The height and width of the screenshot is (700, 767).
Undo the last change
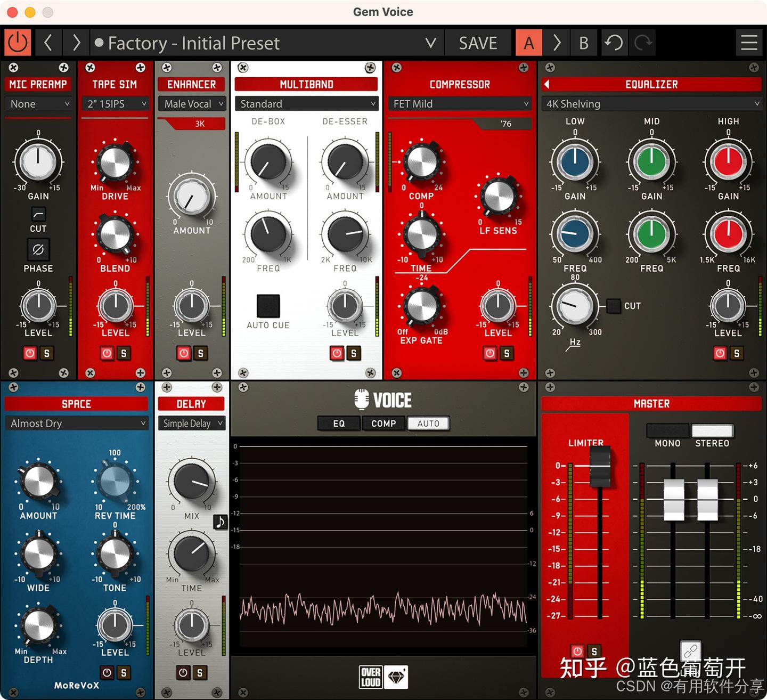click(x=614, y=43)
